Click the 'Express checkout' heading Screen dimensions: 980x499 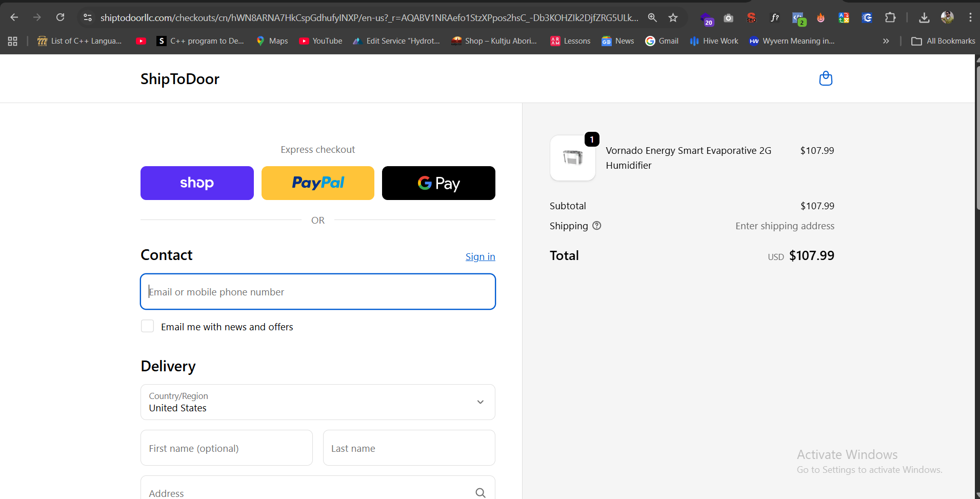318,150
